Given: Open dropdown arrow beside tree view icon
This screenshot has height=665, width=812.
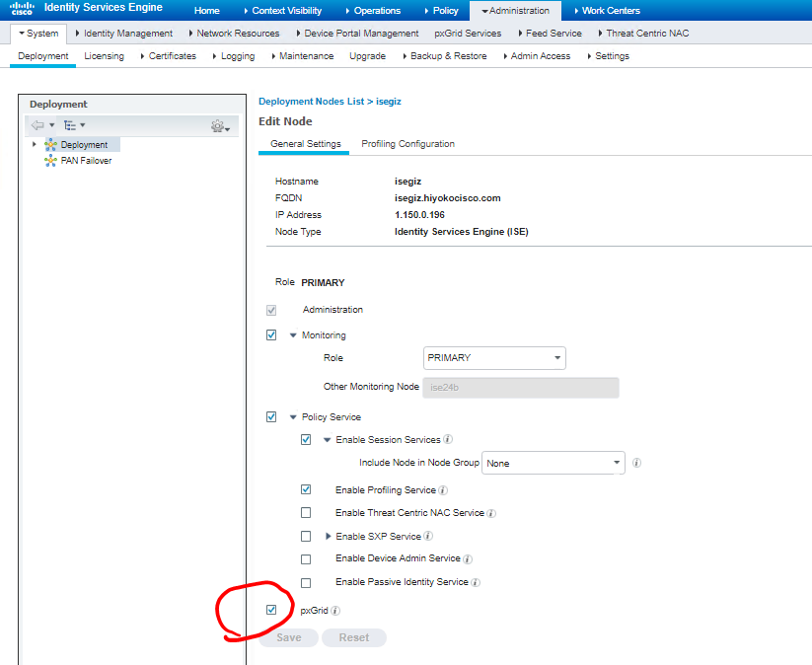Looking at the screenshot, I should pos(82,125).
